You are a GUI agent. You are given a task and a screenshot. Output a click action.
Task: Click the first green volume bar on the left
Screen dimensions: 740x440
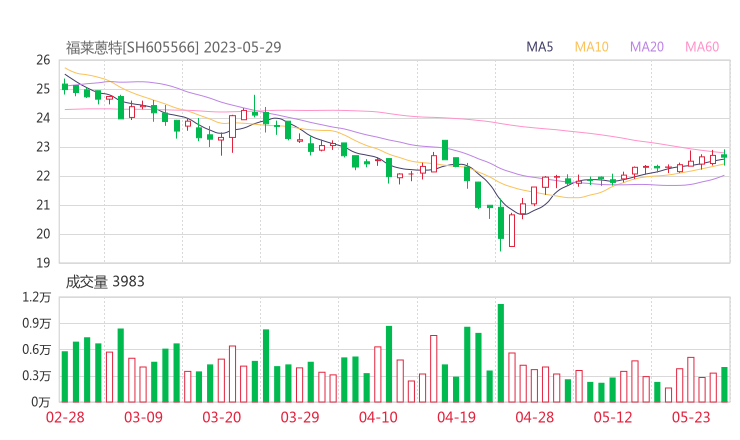65,376
